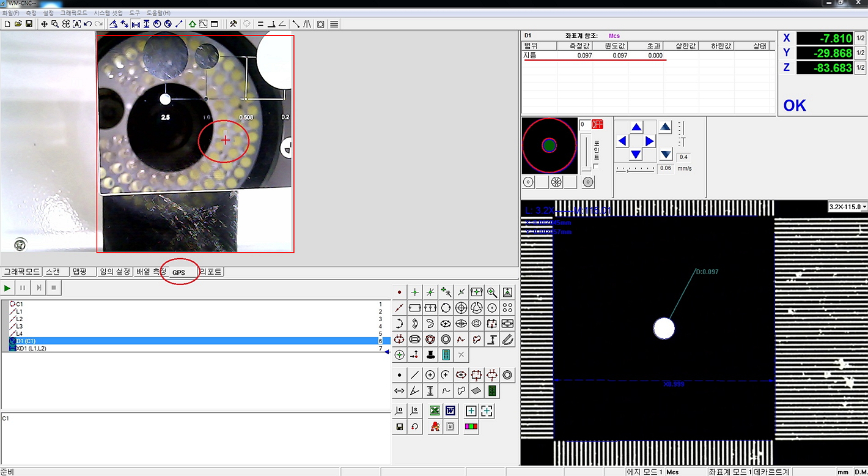Select the calculator tool in measurement palette

pos(446,355)
